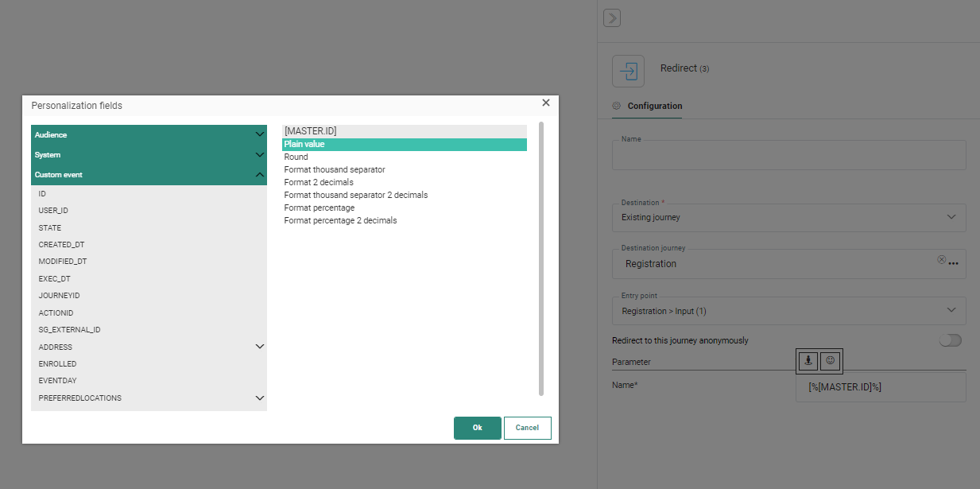This screenshot has width=980, height=489.
Task: Open Destination journey browse ellipsis
Action: [x=953, y=263]
